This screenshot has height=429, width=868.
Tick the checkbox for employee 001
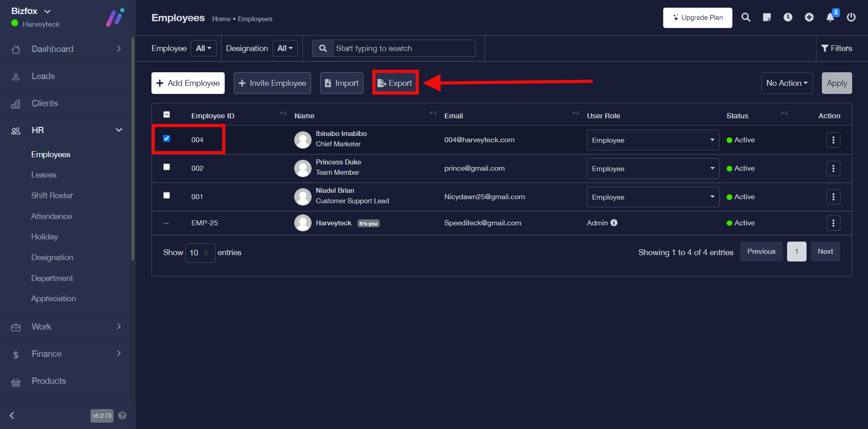point(166,196)
